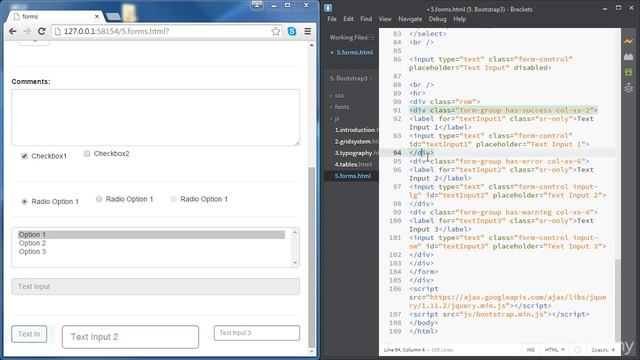640x360 pixels.
Task: Place cursor on </body> at line 108
Action: (x=423, y=322)
